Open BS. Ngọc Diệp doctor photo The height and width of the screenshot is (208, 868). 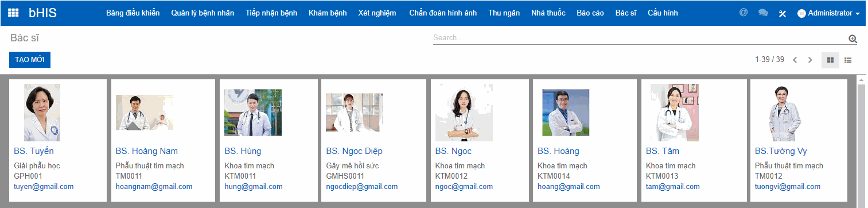(x=355, y=113)
